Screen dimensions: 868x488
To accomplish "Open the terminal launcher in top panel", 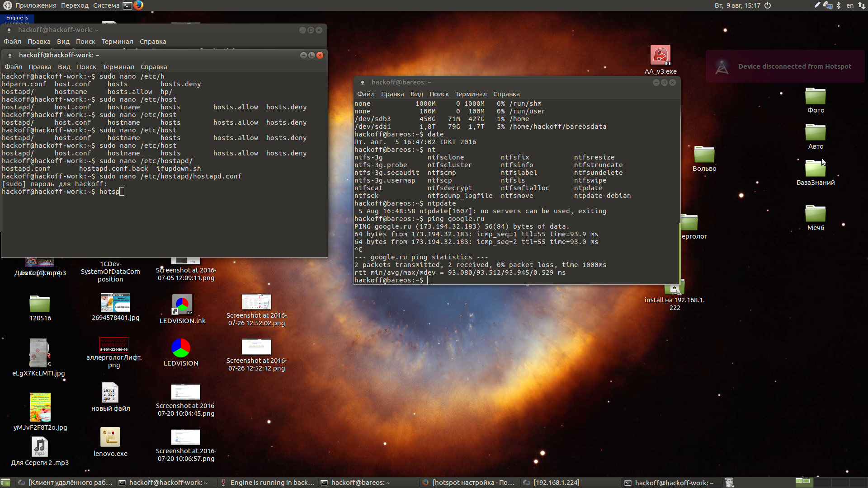I will point(127,5).
